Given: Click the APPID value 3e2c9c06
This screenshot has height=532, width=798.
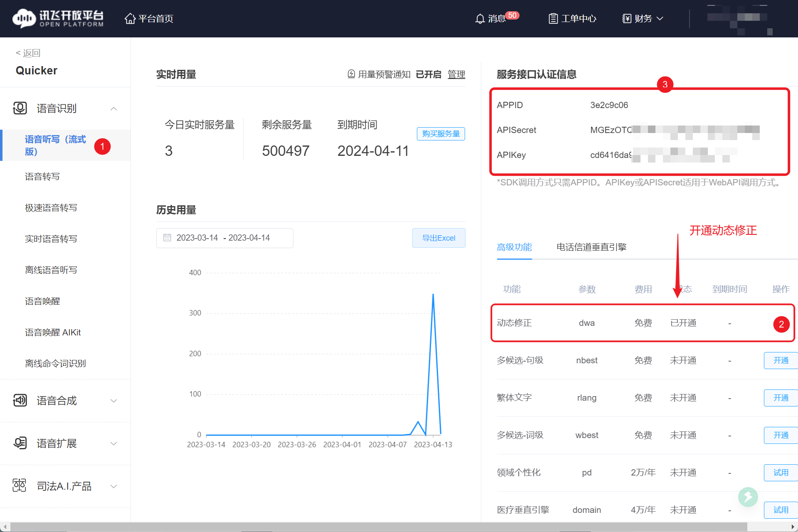Looking at the screenshot, I should [x=609, y=105].
